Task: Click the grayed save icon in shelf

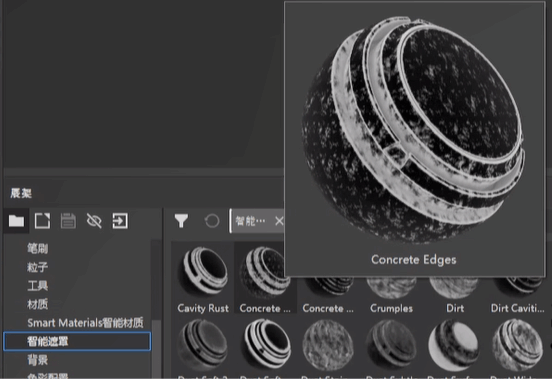Action: (68, 221)
